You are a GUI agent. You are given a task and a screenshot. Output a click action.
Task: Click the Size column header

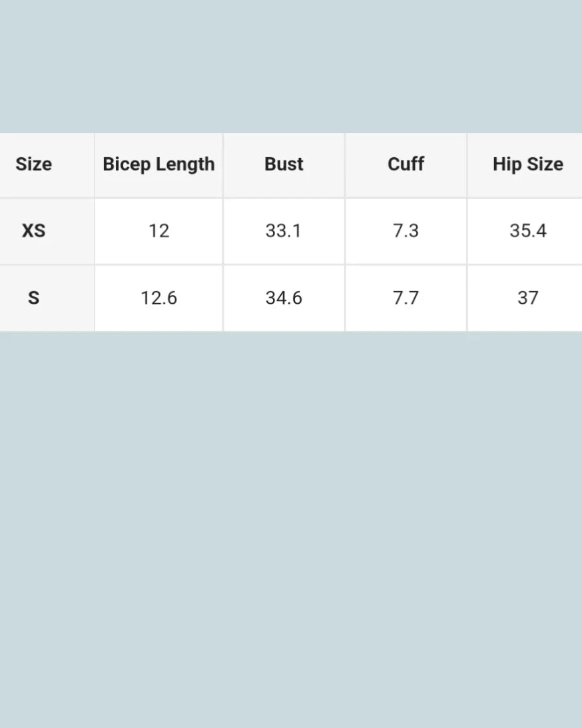(x=33, y=165)
